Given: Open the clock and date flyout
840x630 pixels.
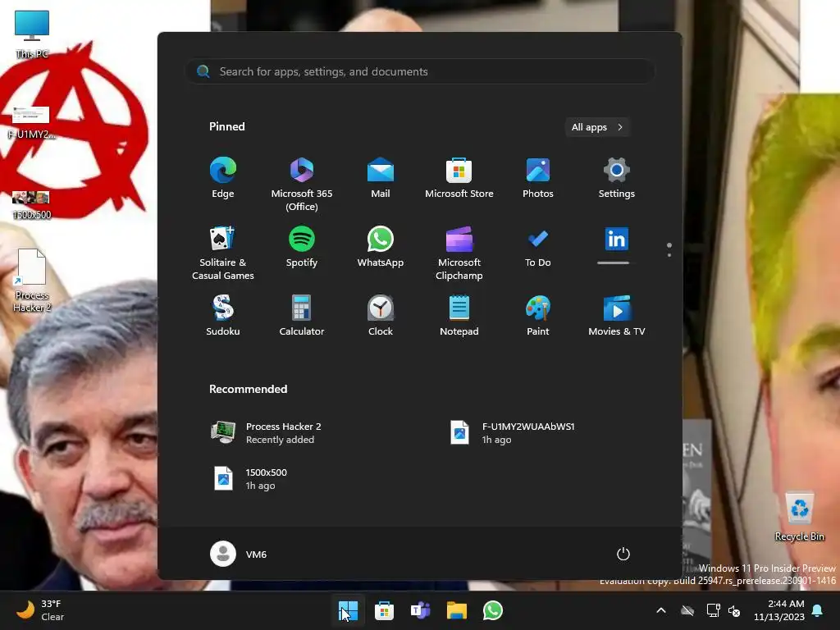Looking at the screenshot, I should pyautogui.click(x=779, y=610).
